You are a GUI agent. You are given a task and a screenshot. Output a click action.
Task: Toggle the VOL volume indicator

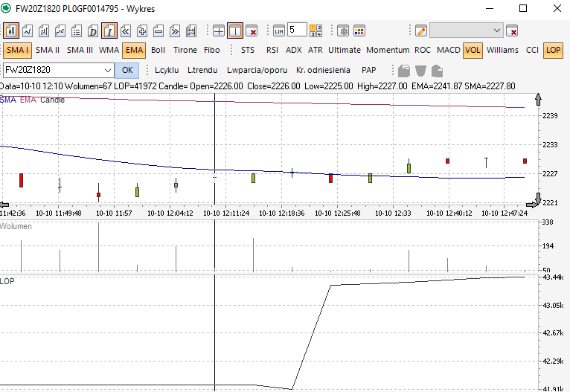[x=472, y=50]
